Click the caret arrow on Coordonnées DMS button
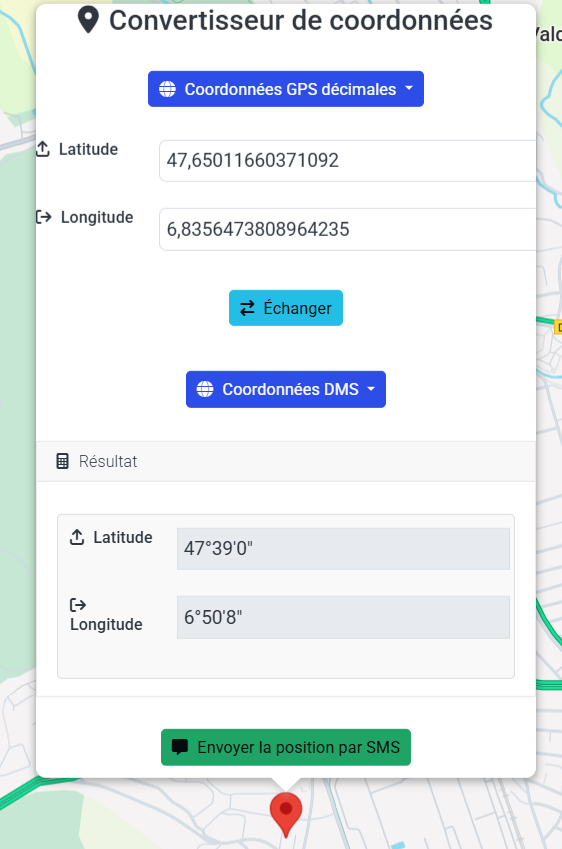Viewport: 562px width, 849px height. point(371,389)
